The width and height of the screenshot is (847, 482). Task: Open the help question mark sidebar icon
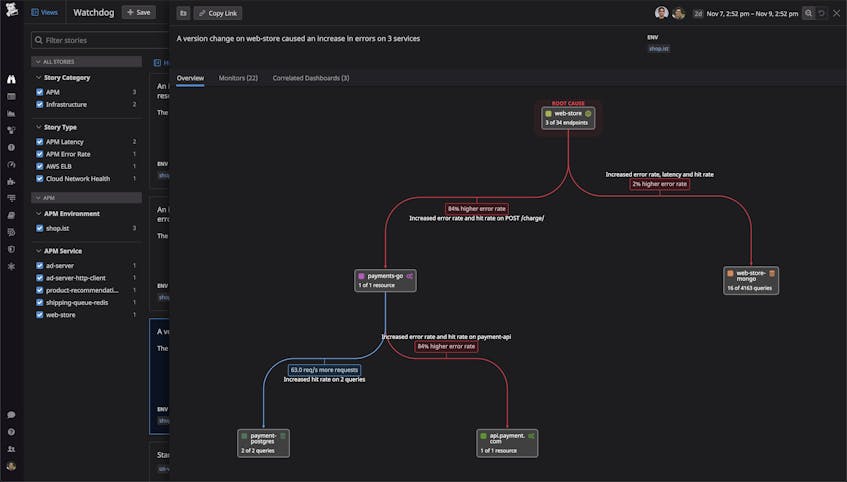click(x=11, y=432)
